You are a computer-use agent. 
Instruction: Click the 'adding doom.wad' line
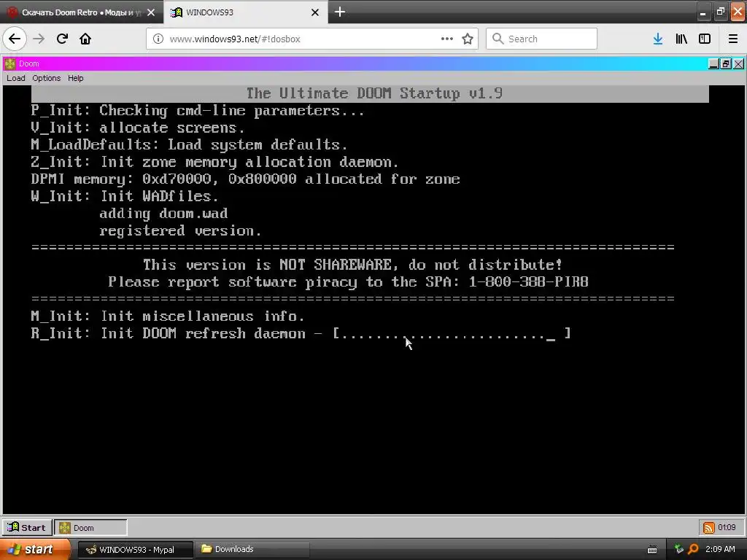[x=163, y=214]
